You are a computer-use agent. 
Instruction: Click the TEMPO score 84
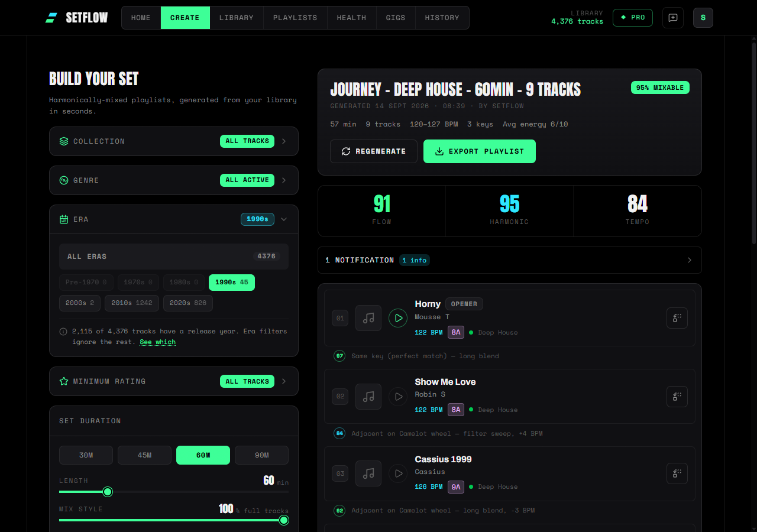[x=638, y=205]
